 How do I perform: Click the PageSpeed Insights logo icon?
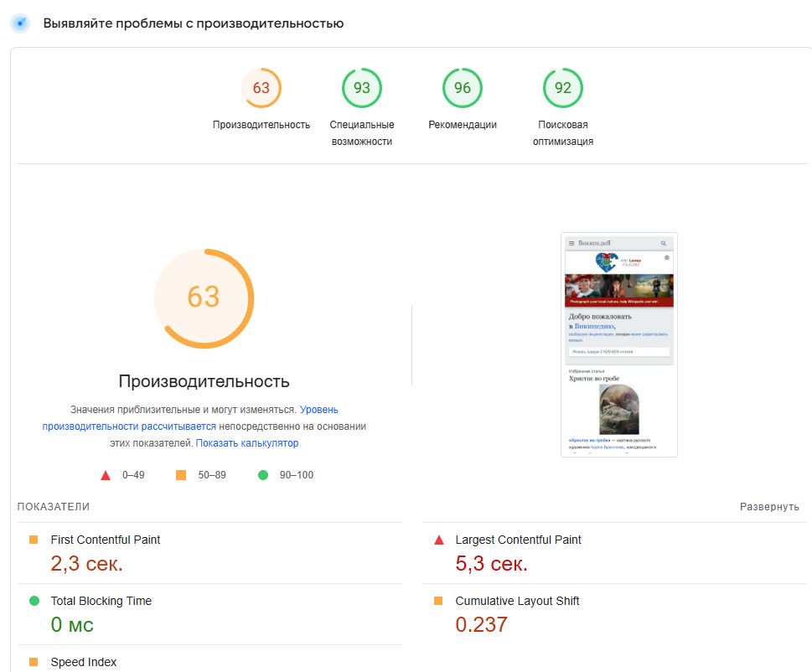(x=19, y=23)
